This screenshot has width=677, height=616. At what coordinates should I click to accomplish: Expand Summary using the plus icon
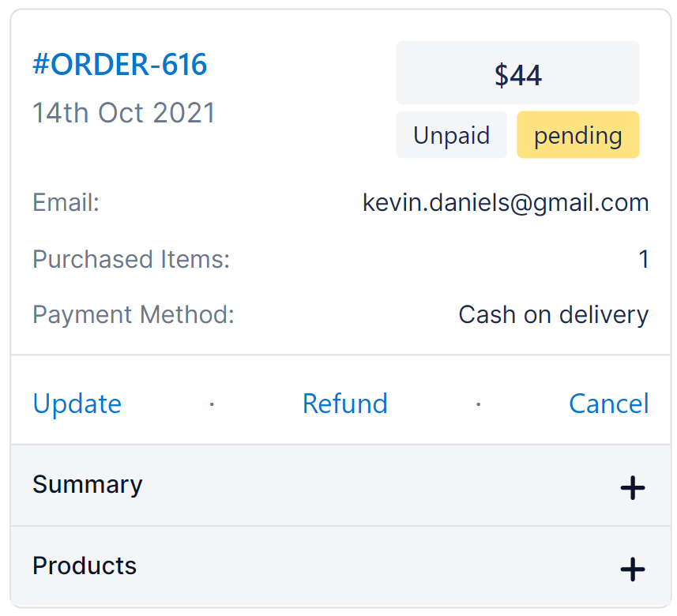(x=632, y=488)
